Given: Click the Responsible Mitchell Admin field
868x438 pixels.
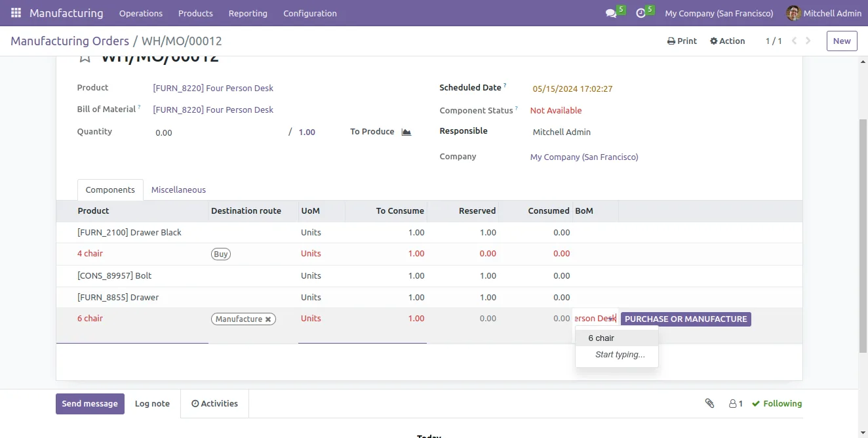Looking at the screenshot, I should click(x=562, y=132).
